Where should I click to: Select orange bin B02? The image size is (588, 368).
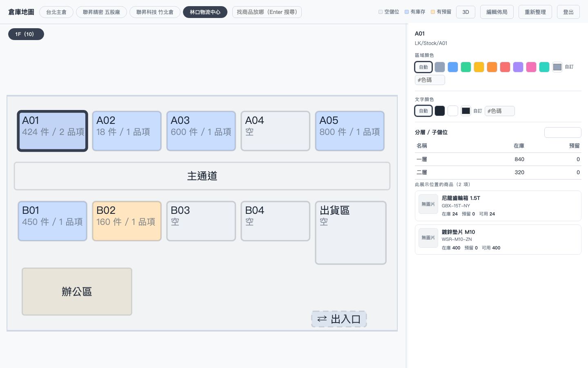(x=127, y=221)
